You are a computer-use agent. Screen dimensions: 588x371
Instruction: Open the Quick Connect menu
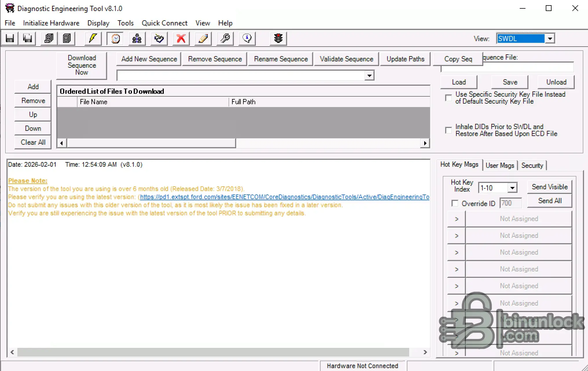coord(164,23)
